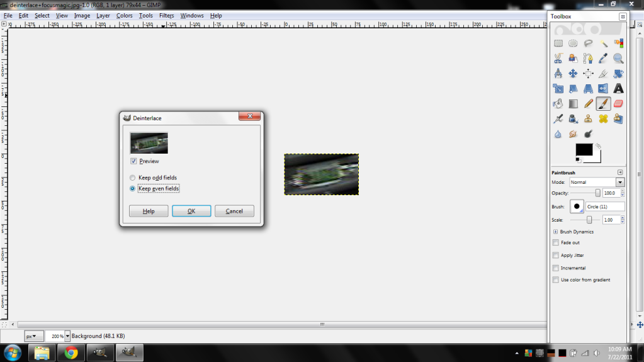This screenshot has height=362, width=644.
Task: Select Keep odd fields option
Action: pyautogui.click(x=132, y=178)
